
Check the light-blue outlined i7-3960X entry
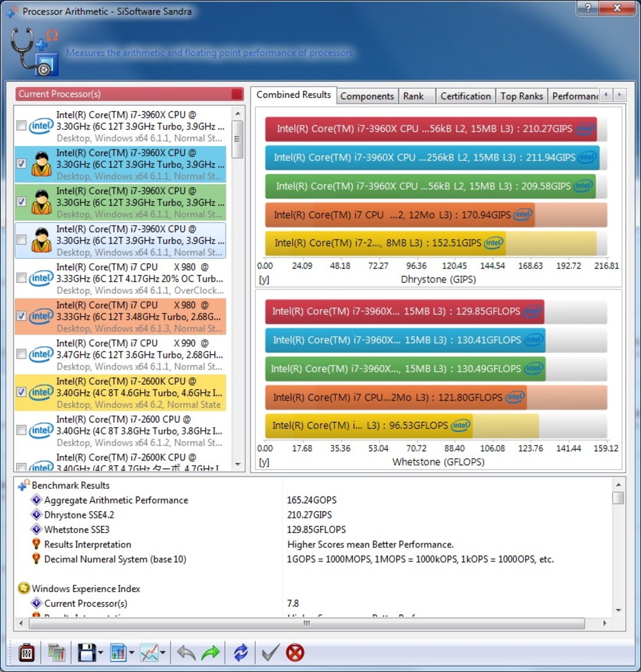(21, 240)
